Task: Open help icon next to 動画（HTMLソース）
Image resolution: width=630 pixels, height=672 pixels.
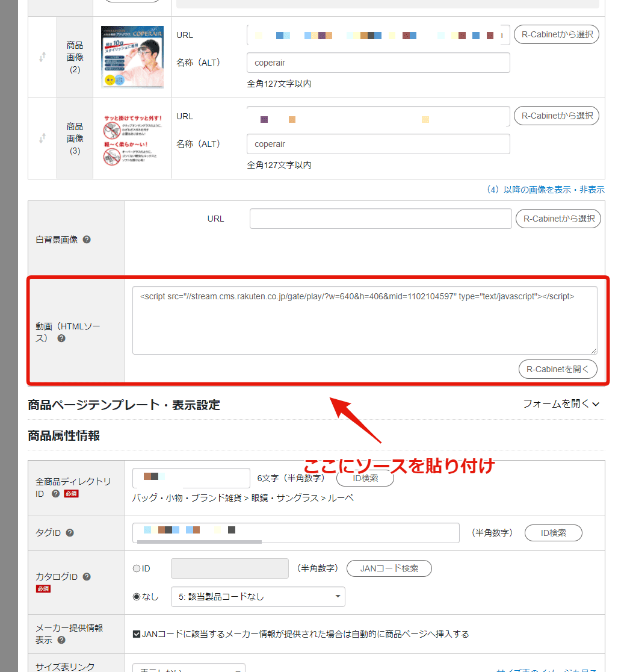Action: coord(61,338)
